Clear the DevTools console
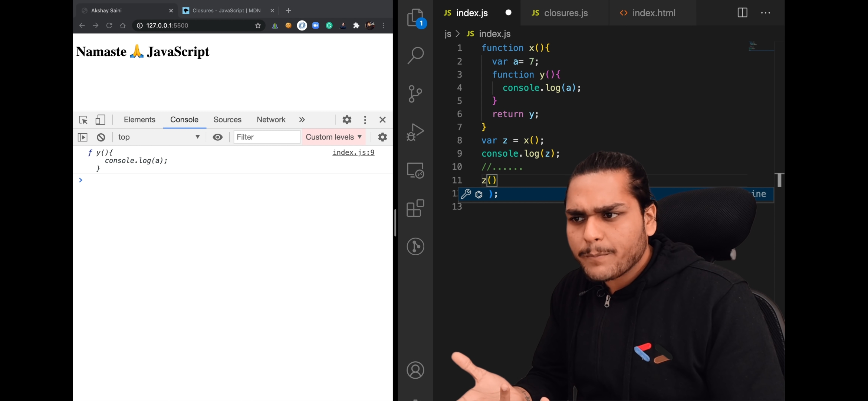 [101, 137]
